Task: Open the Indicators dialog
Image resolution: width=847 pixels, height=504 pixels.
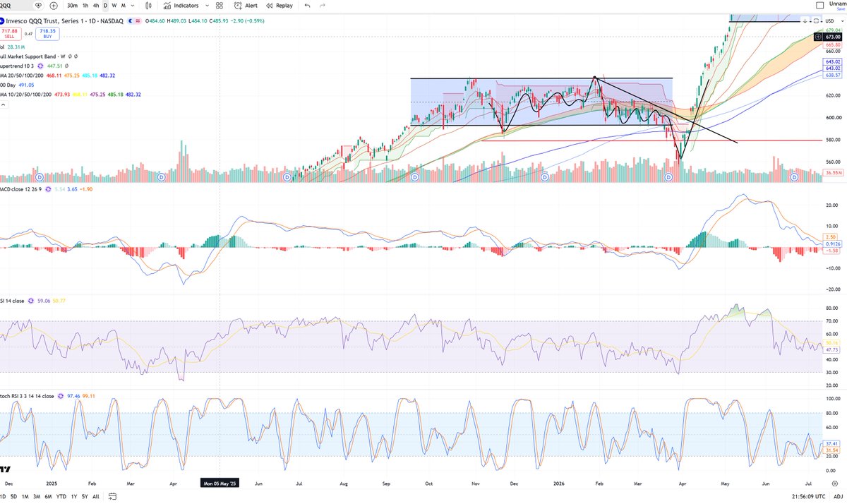Action: 181,6
